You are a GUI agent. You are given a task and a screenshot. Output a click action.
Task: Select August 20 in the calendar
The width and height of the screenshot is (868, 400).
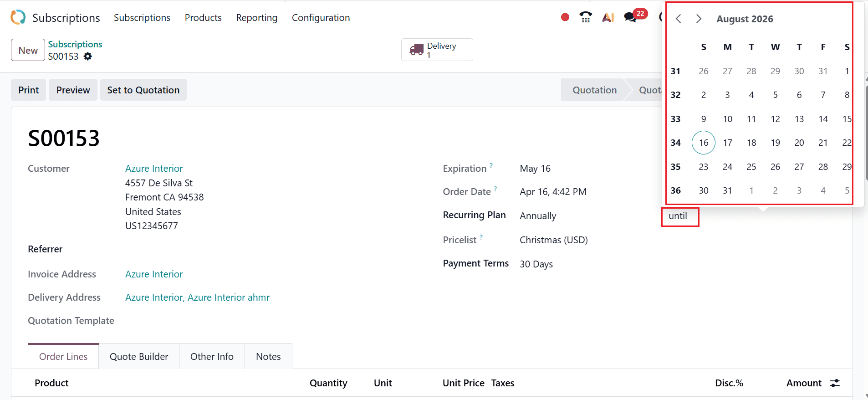coord(799,143)
